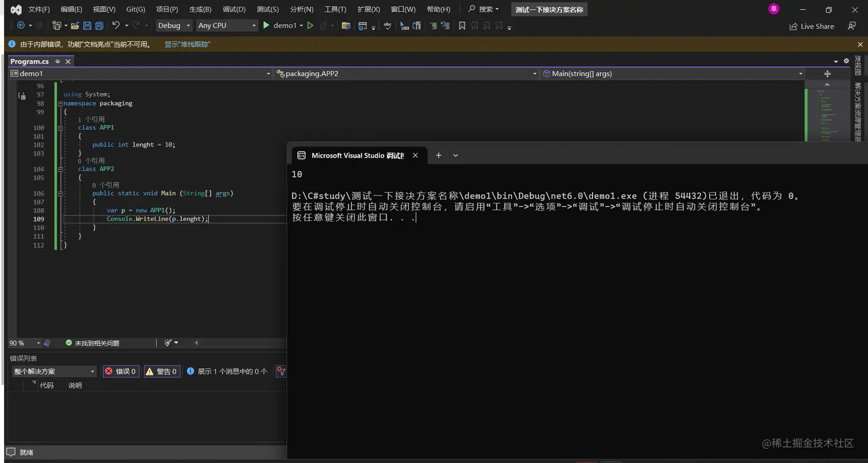Click the 解决方案资源管理器 side tab
This screenshot has height=463, width=868.
pos(858,111)
